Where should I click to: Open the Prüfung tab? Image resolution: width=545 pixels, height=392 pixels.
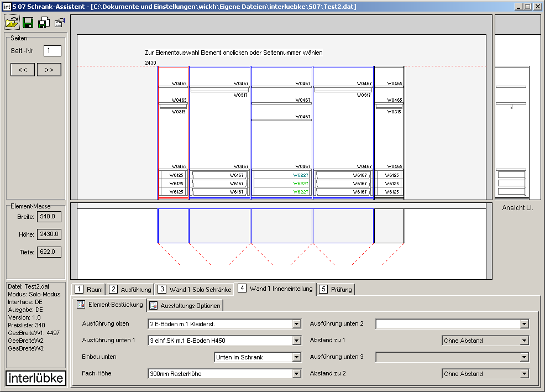tap(336, 289)
